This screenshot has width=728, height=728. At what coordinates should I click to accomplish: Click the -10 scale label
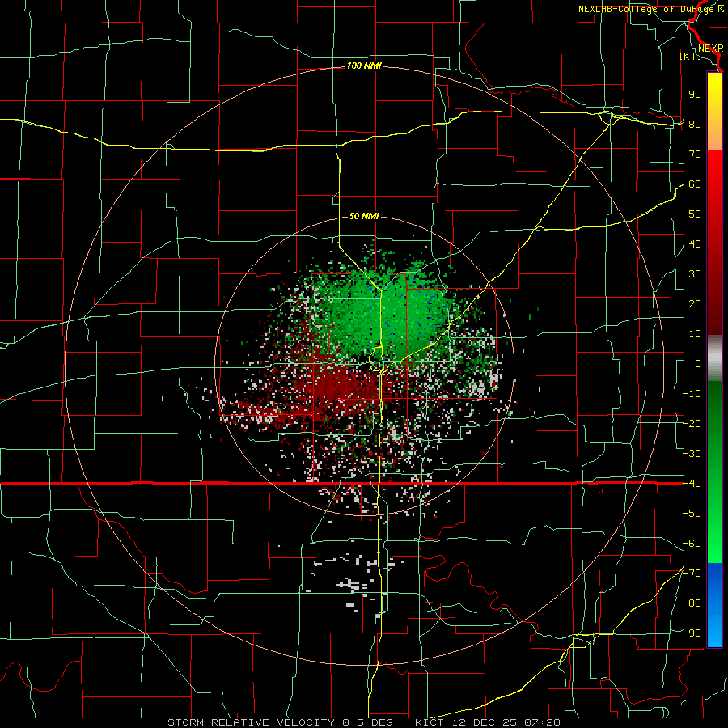click(x=692, y=394)
